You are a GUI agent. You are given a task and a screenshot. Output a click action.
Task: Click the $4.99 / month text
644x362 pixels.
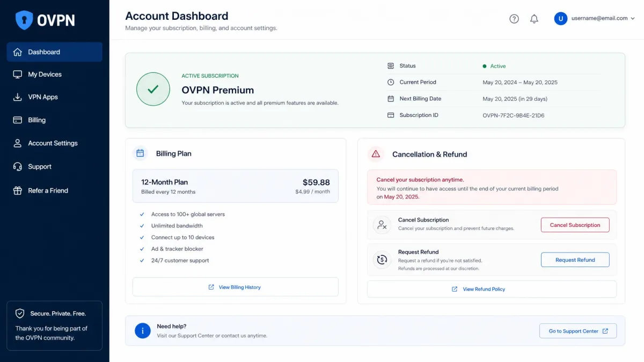coord(312,191)
